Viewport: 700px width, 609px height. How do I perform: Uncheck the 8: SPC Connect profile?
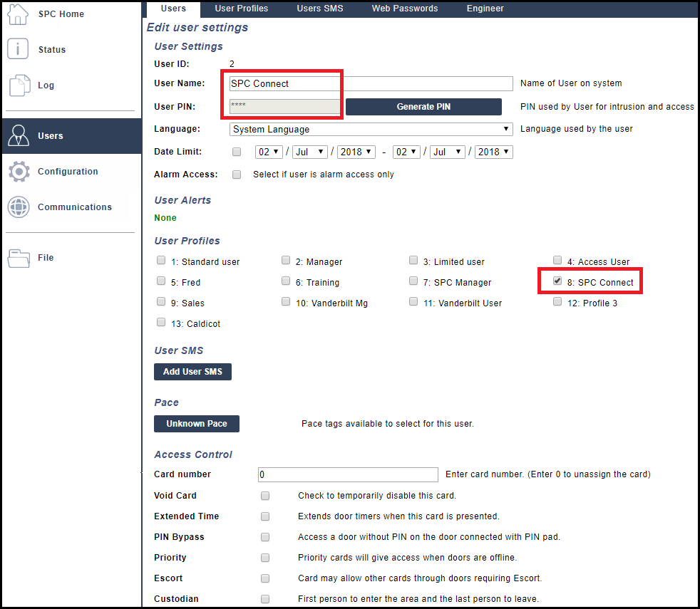(x=557, y=282)
